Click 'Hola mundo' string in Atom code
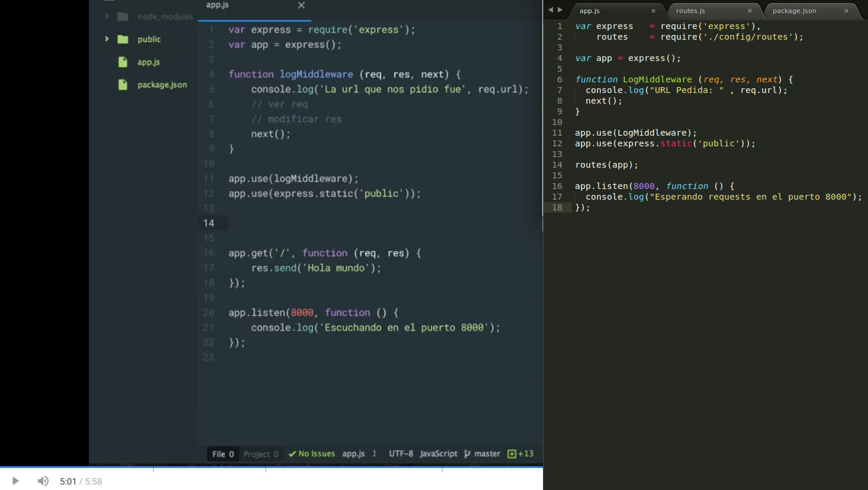 pyautogui.click(x=336, y=268)
